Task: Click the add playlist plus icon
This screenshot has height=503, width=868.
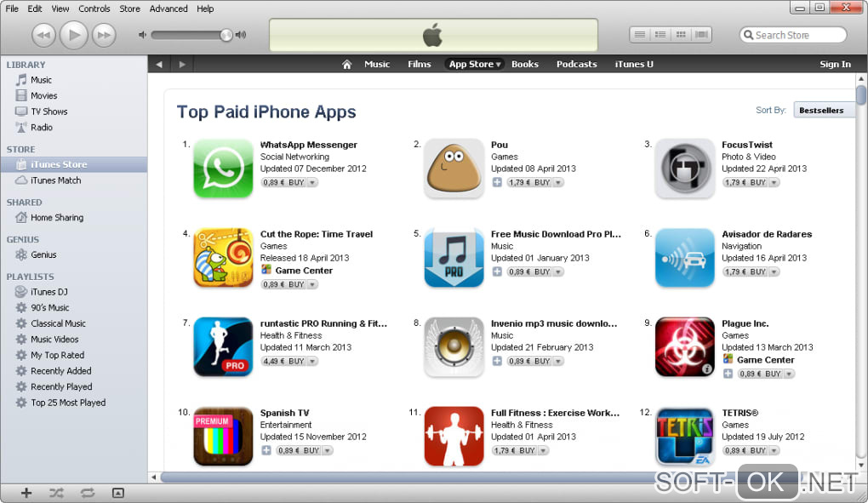Action: click(x=26, y=493)
